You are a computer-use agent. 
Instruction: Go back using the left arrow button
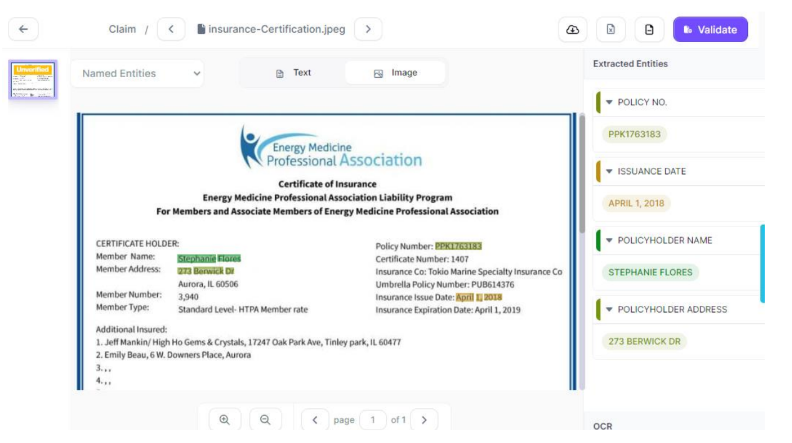[23, 29]
